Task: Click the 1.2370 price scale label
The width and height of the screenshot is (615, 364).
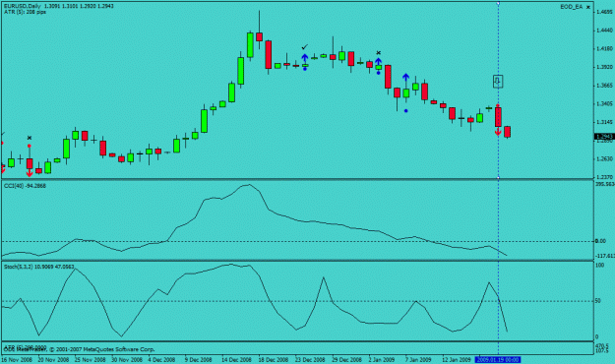Action: 604,177
